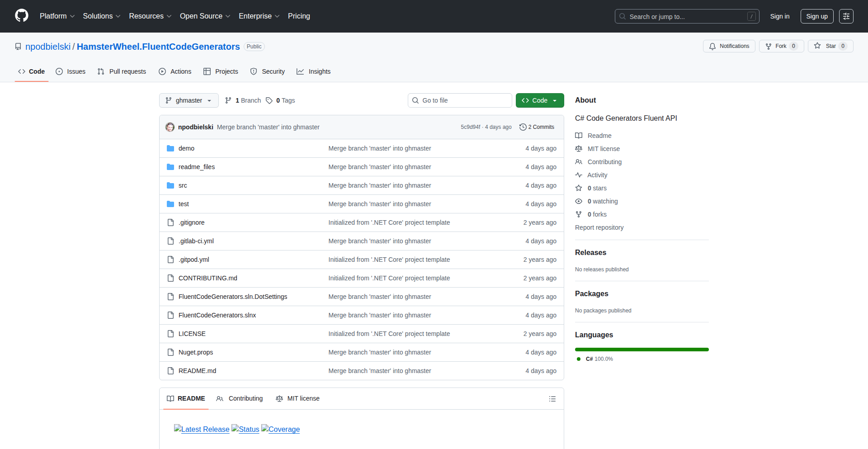The image size is (868, 449).
Task: Open the header appearance settings icon
Action: [846, 16]
